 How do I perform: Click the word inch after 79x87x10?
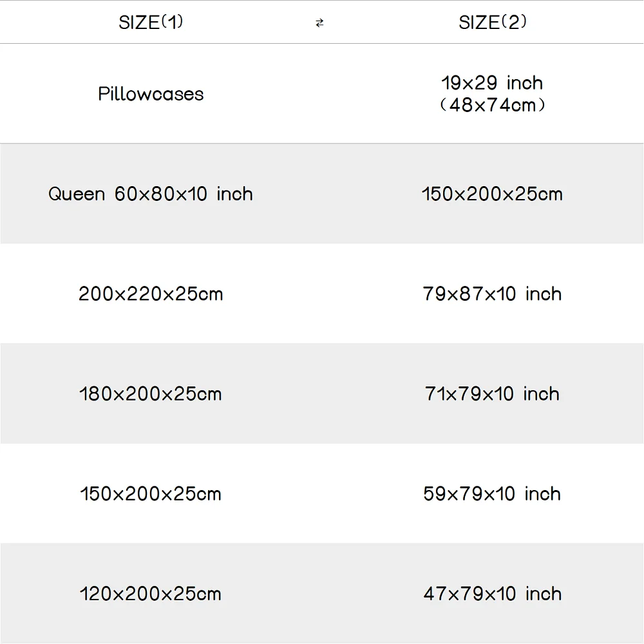pos(544,294)
